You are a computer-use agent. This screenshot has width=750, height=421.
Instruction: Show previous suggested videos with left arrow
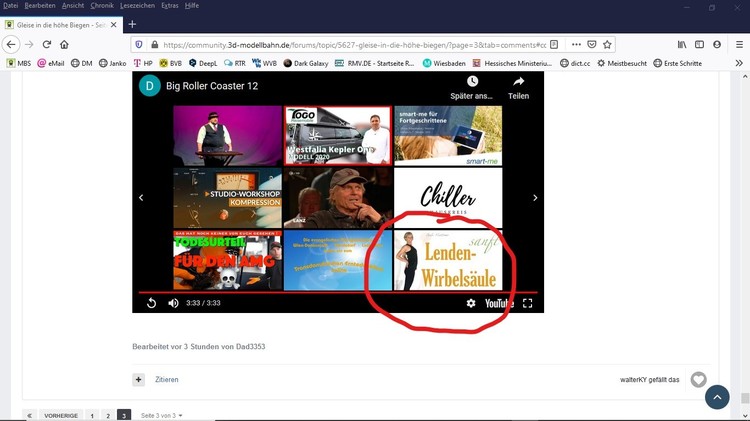pyautogui.click(x=141, y=198)
